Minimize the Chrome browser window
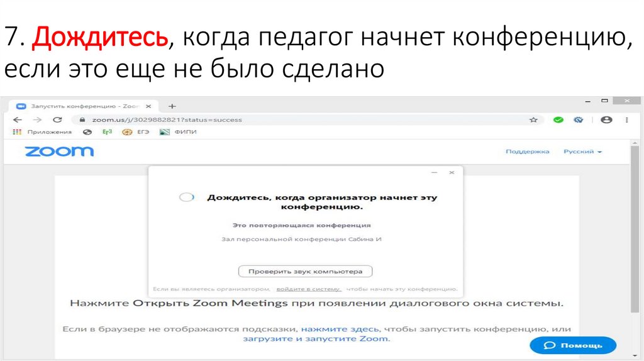This screenshot has height=361, width=644. pyautogui.click(x=588, y=101)
